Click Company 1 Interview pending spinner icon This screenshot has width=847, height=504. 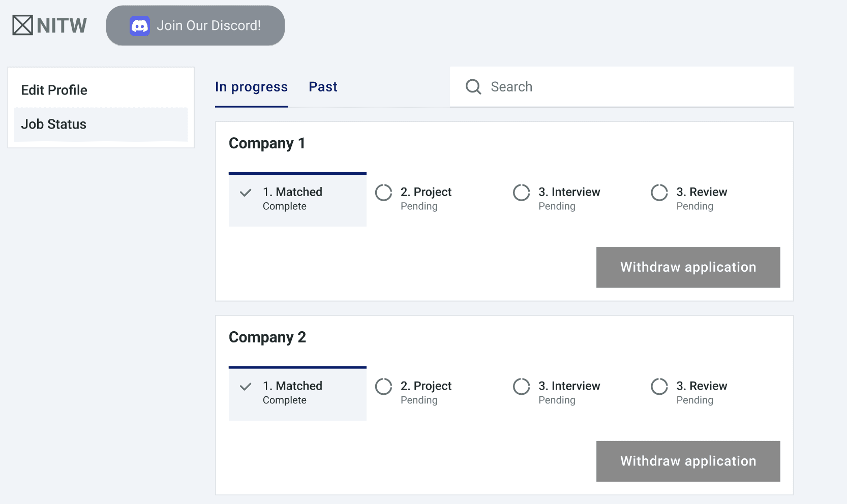pyautogui.click(x=522, y=193)
